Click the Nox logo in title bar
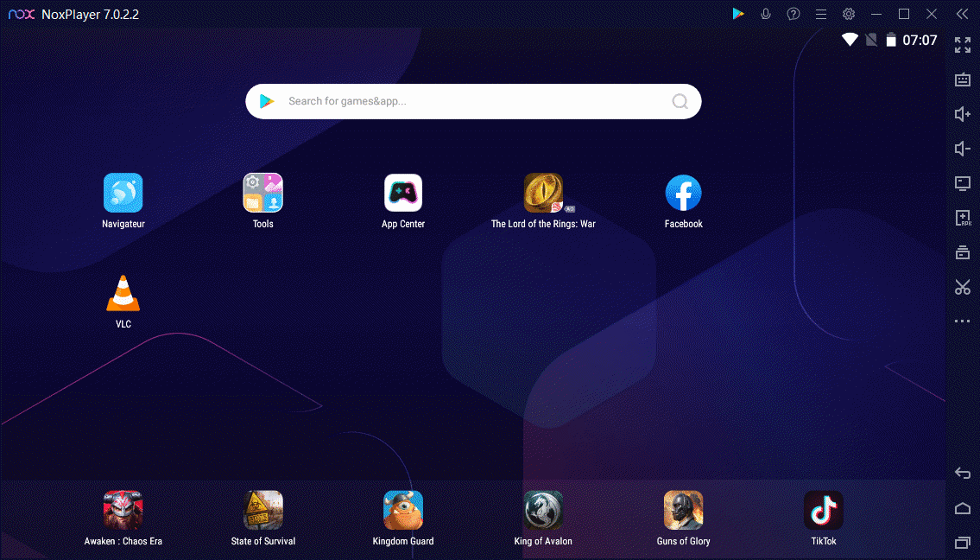This screenshot has width=980, height=560. click(22, 14)
